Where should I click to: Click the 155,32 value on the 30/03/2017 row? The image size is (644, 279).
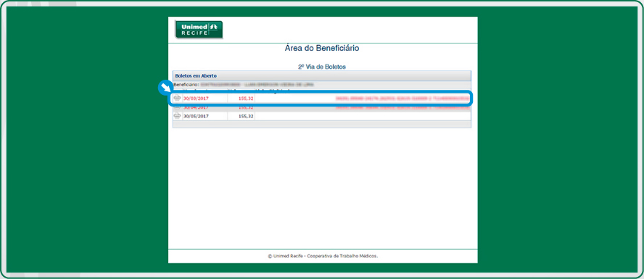coord(246,99)
